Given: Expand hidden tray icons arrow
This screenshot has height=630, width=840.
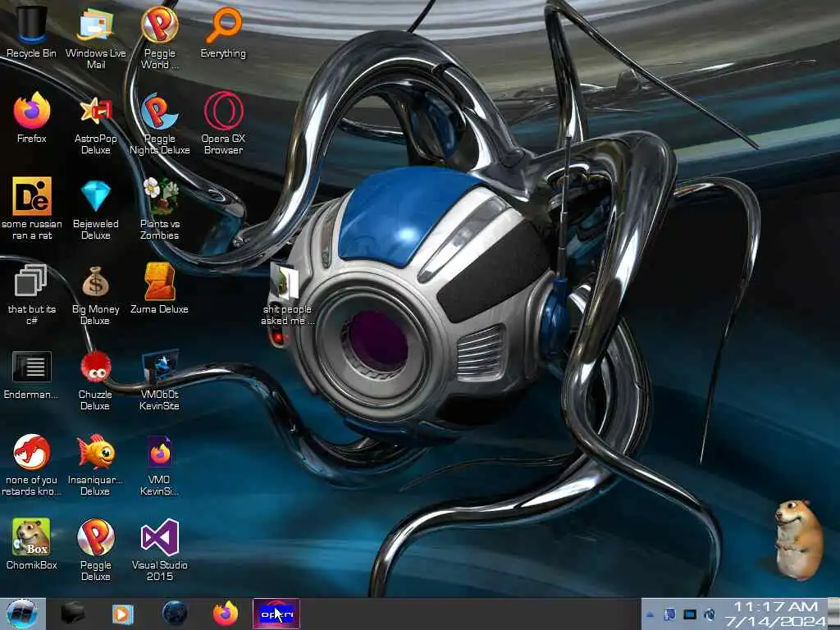Looking at the screenshot, I should 651,614.
